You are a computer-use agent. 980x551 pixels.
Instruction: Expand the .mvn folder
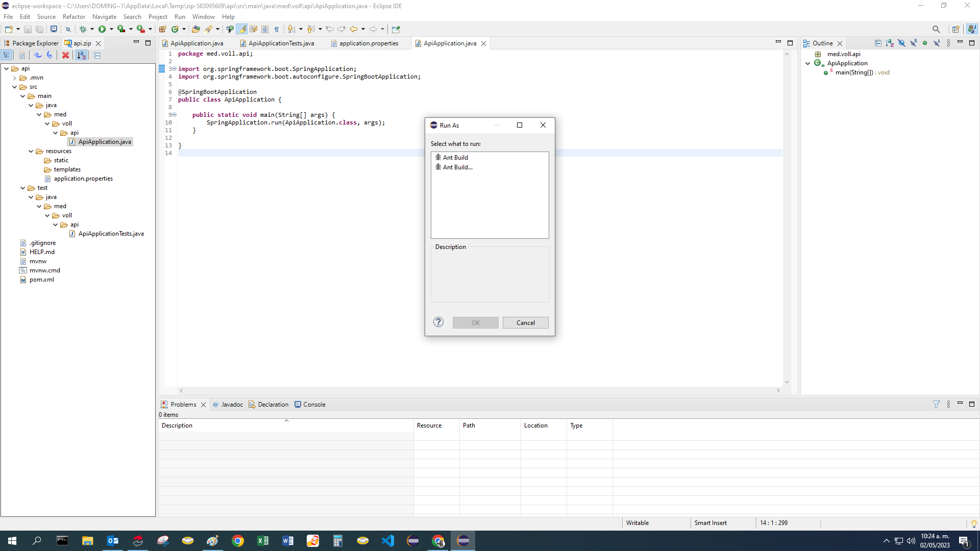pos(15,78)
